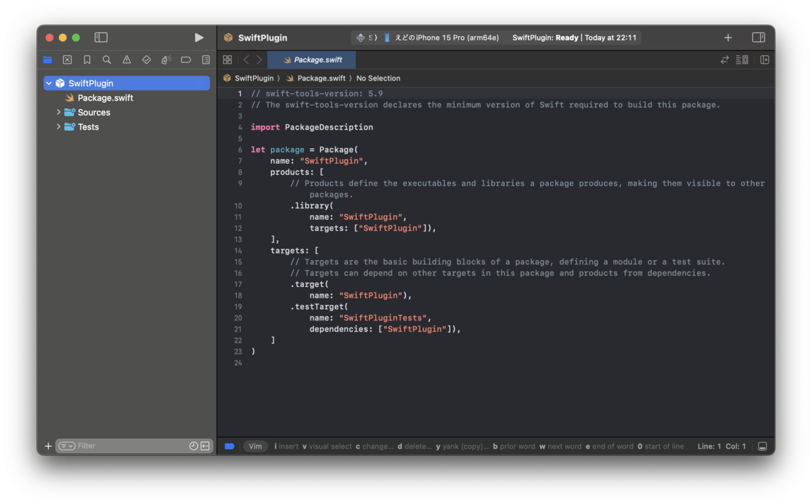Toggle the bottom debug area
The image size is (812, 504).
pos(763,446)
